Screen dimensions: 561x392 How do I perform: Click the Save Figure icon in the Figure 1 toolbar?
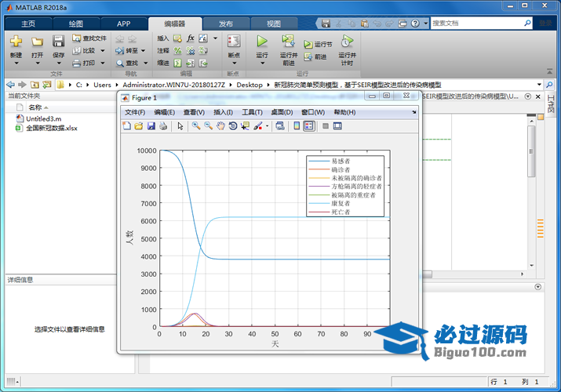click(x=151, y=125)
